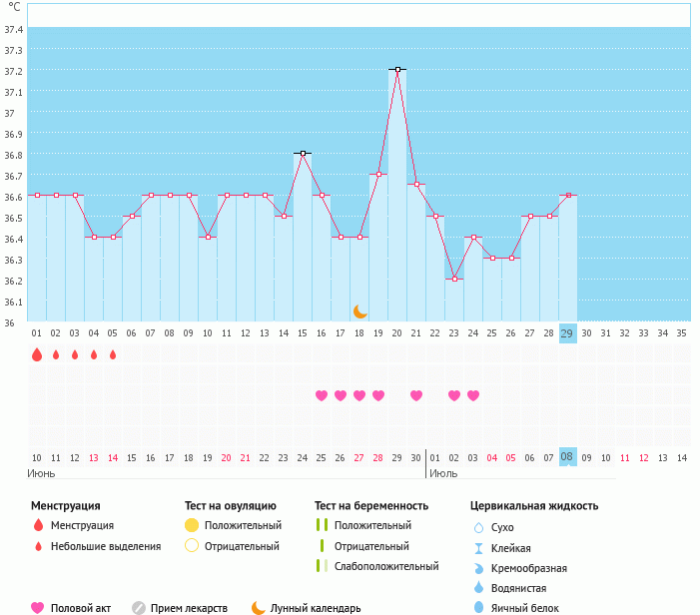Screen dimensions: 700x615
Task: Click the 'Менструация' legend label with large drop
Action: point(82,525)
